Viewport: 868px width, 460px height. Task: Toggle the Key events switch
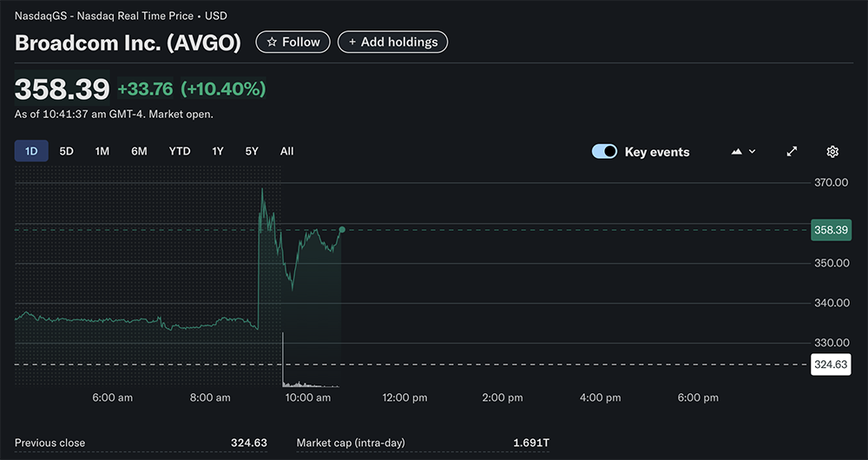coord(604,152)
